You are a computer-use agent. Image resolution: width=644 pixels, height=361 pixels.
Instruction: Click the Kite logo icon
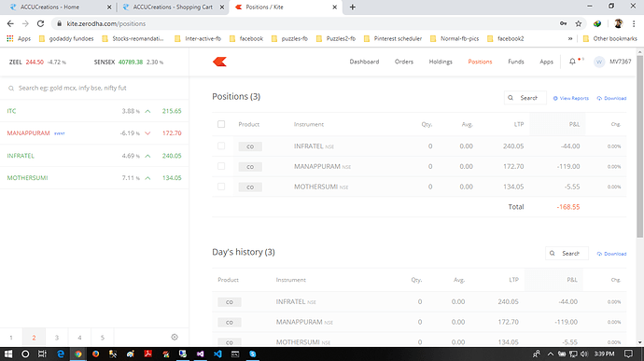click(219, 62)
